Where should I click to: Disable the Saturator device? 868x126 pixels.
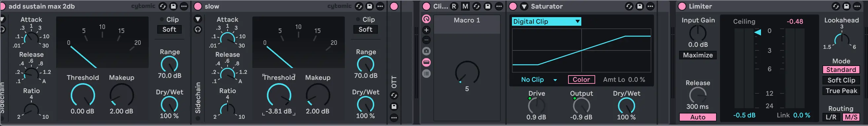(x=513, y=6)
